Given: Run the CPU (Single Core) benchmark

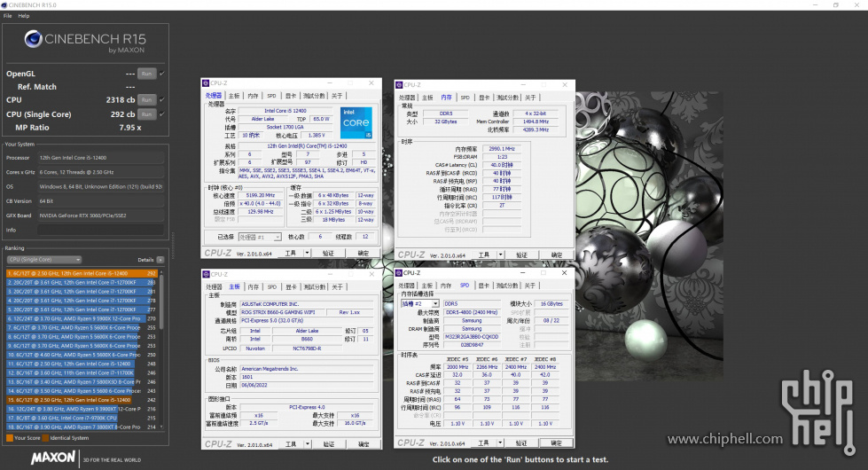Looking at the screenshot, I should [146, 114].
